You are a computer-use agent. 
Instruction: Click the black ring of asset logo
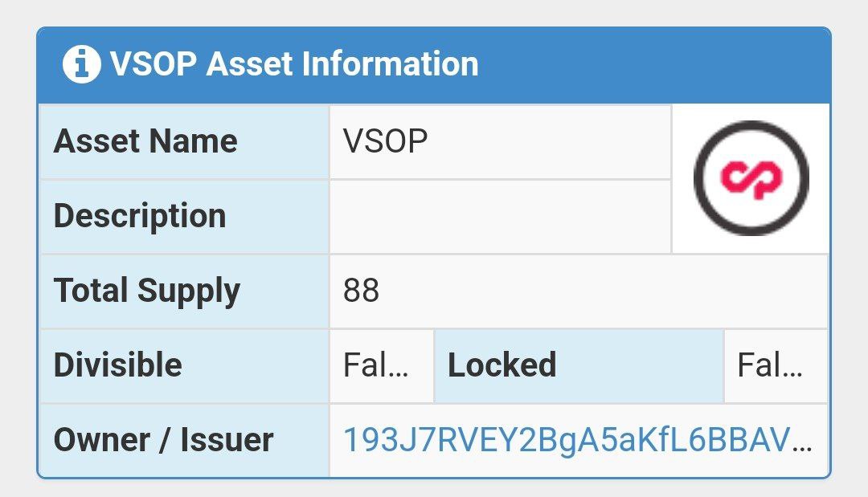[x=751, y=128]
